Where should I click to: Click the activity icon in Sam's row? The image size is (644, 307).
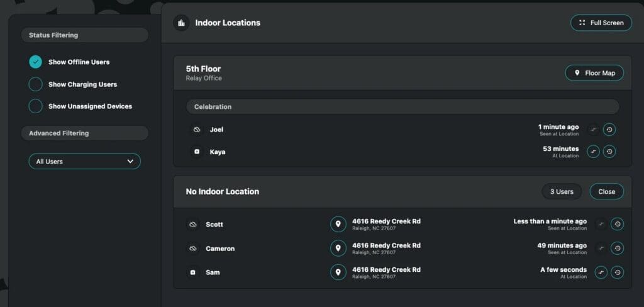click(x=601, y=272)
